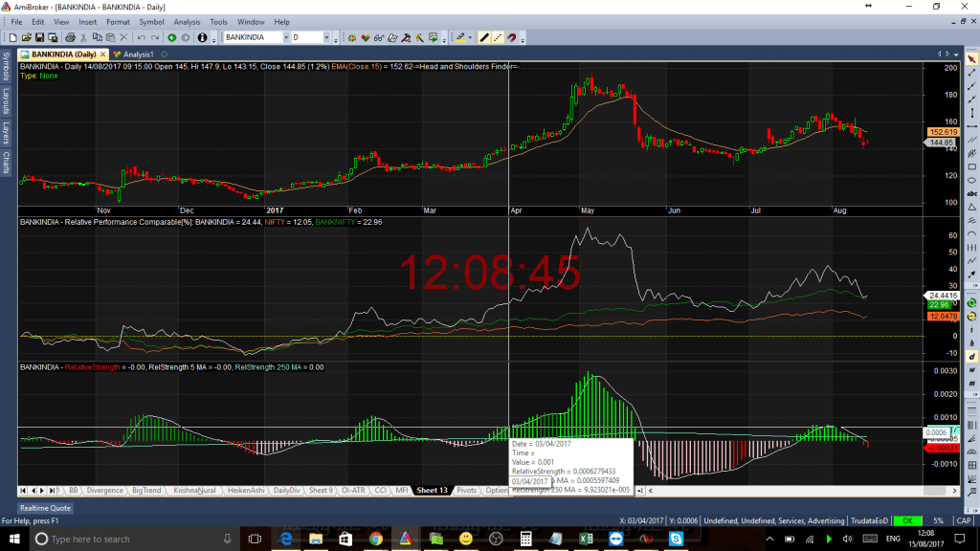Open the Analysis menu
The image size is (980, 551).
point(188,21)
